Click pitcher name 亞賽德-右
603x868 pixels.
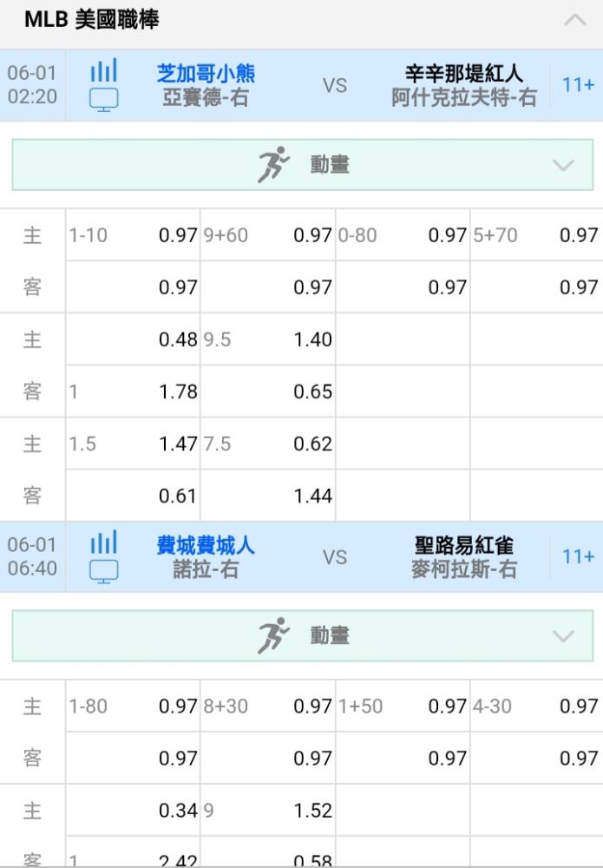(206, 97)
